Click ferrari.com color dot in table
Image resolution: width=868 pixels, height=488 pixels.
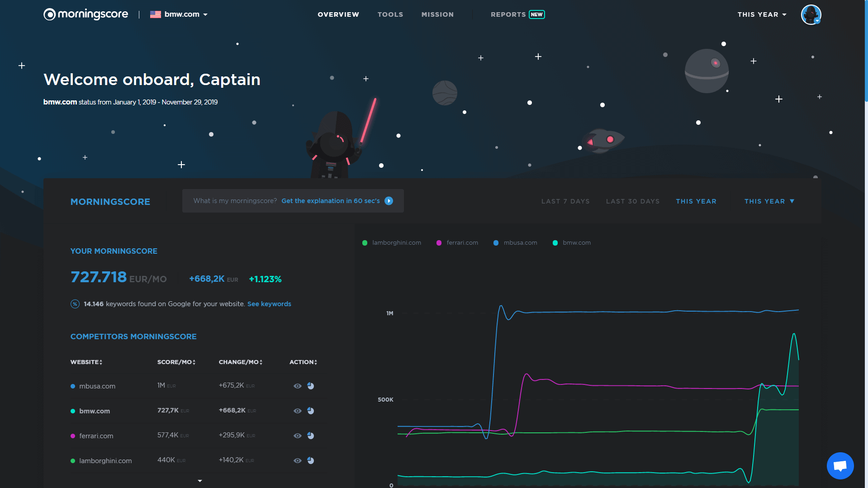click(x=73, y=436)
